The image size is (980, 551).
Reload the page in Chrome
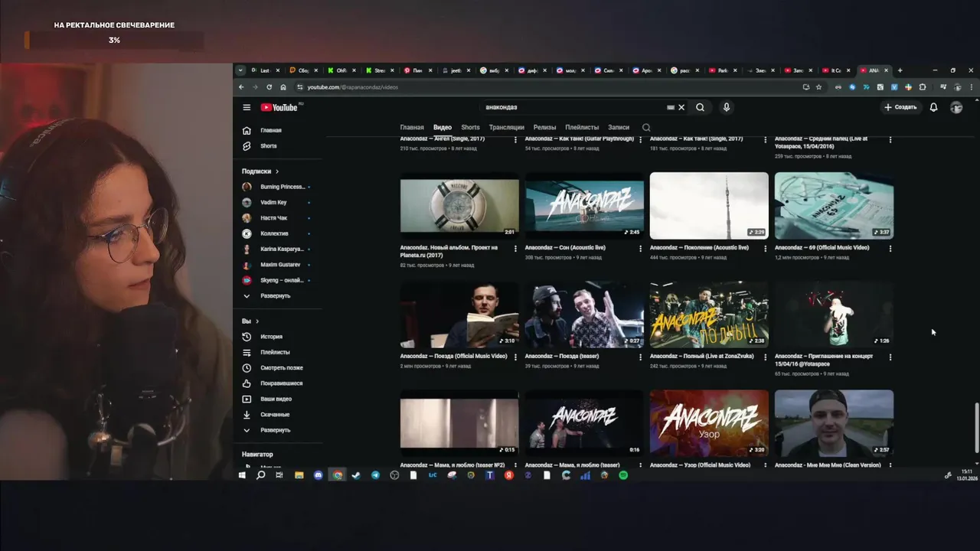[269, 87]
